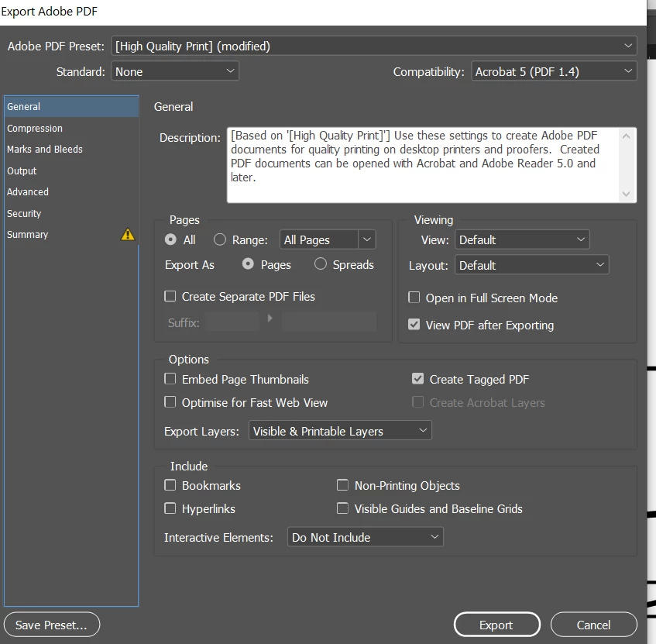Image resolution: width=656 pixels, height=644 pixels.
Task: Uncheck Create Tagged PDF
Action: pyautogui.click(x=417, y=379)
